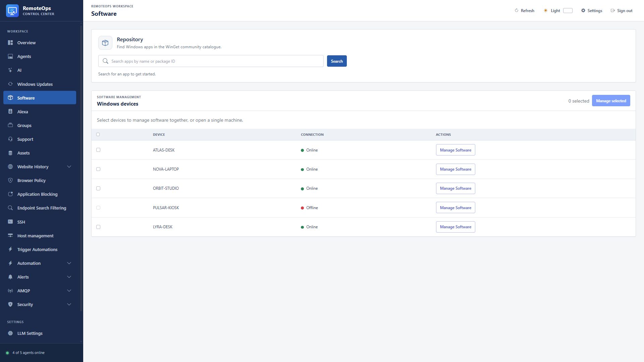This screenshot has width=644, height=362.
Task: Go to Application Blocking page
Action: click(40, 194)
